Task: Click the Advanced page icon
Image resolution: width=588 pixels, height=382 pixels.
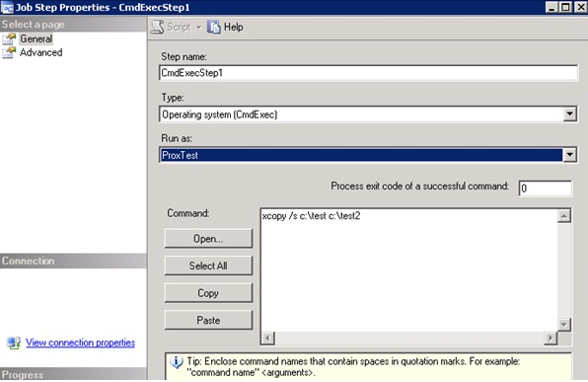Action: pyautogui.click(x=10, y=52)
